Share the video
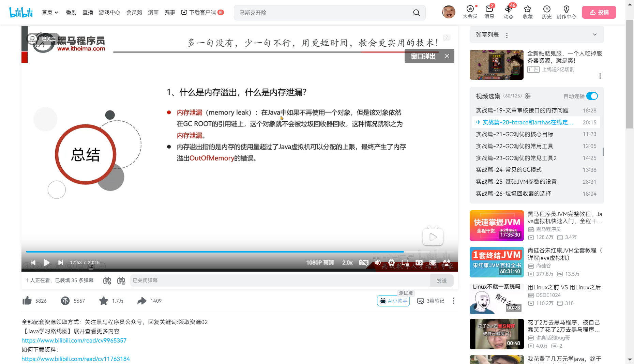The image size is (634, 364). (x=142, y=301)
